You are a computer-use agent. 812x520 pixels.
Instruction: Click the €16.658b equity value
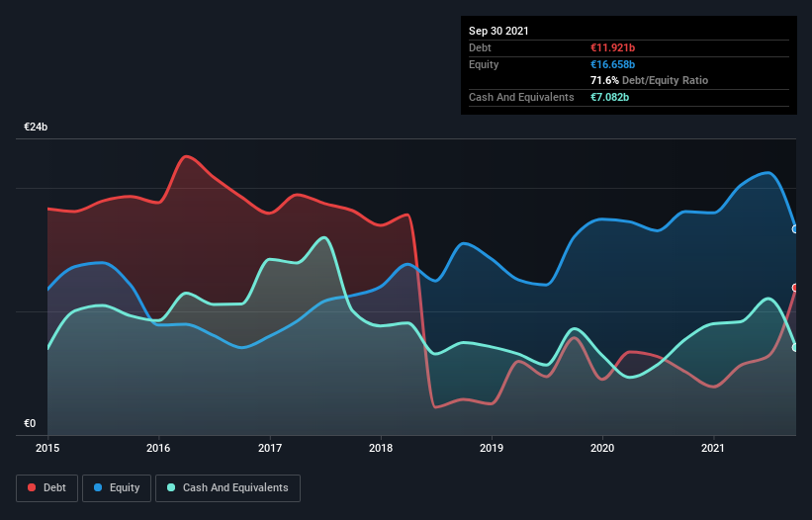(x=612, y=64)
